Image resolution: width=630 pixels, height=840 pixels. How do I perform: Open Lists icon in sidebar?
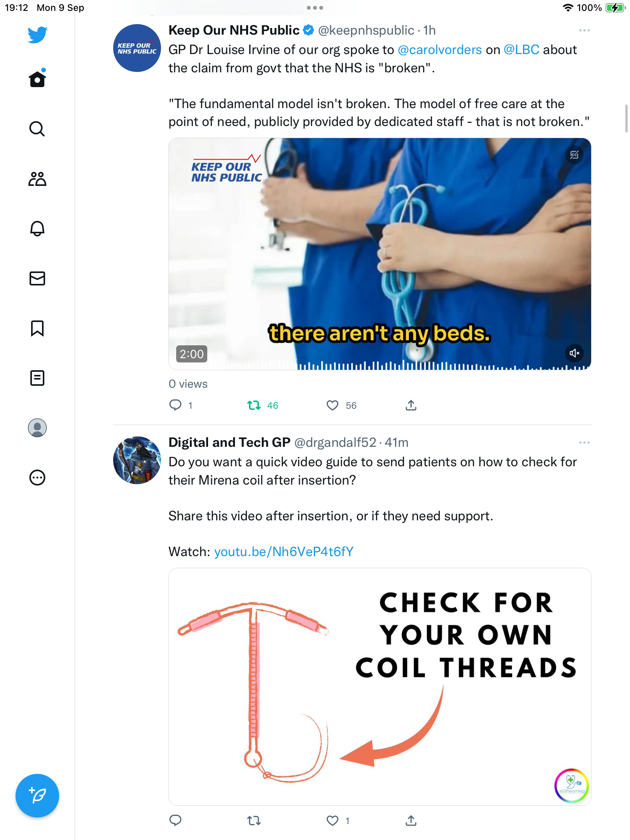[x=37, y=378]
